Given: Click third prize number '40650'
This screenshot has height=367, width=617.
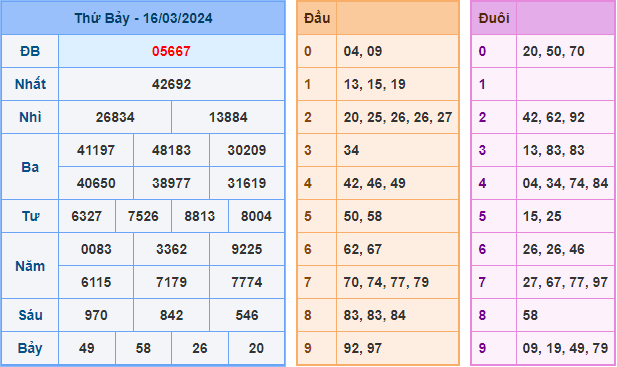Looking at the screenshot, I should coord(96,183).
